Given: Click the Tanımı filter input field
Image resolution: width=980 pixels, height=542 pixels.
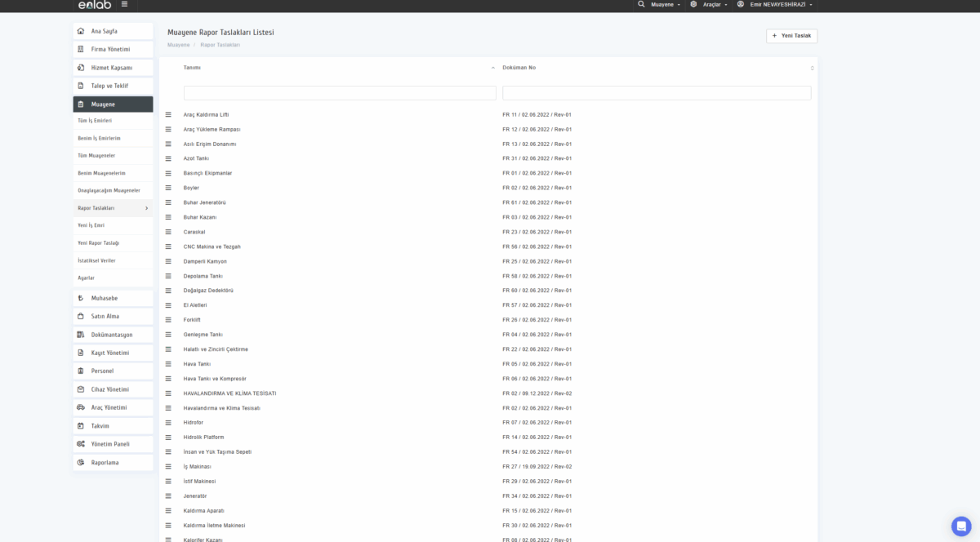Looking at the screenshot, I should [x=340, y=93].
